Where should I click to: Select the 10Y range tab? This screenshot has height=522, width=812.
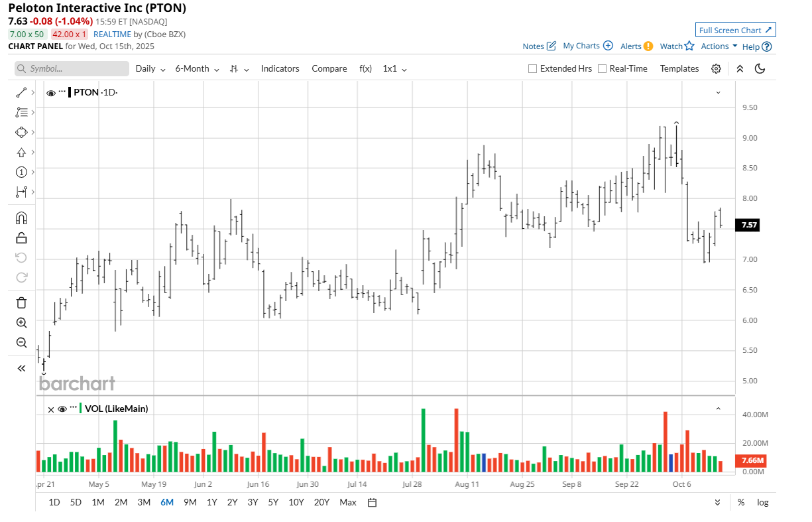(x=296, y=502)
